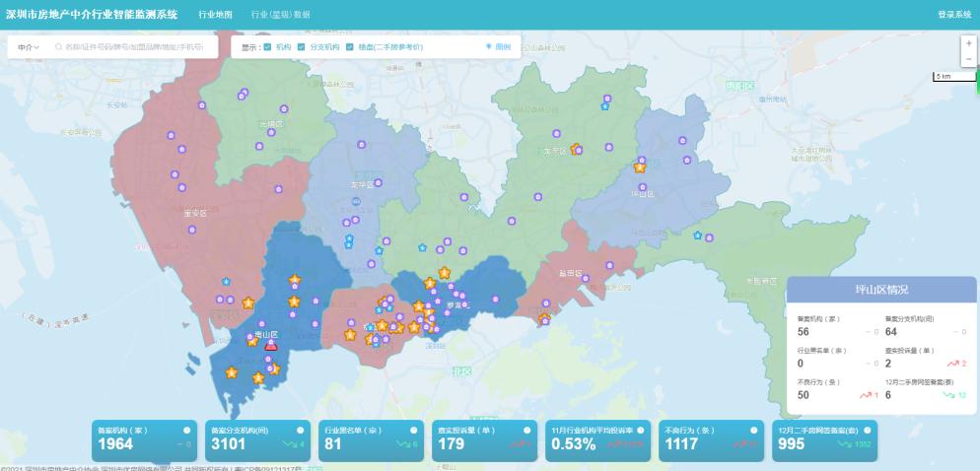Click the white dot on 不良行为 card
Screen dimensions: 980x471
[x=755, y=431]
